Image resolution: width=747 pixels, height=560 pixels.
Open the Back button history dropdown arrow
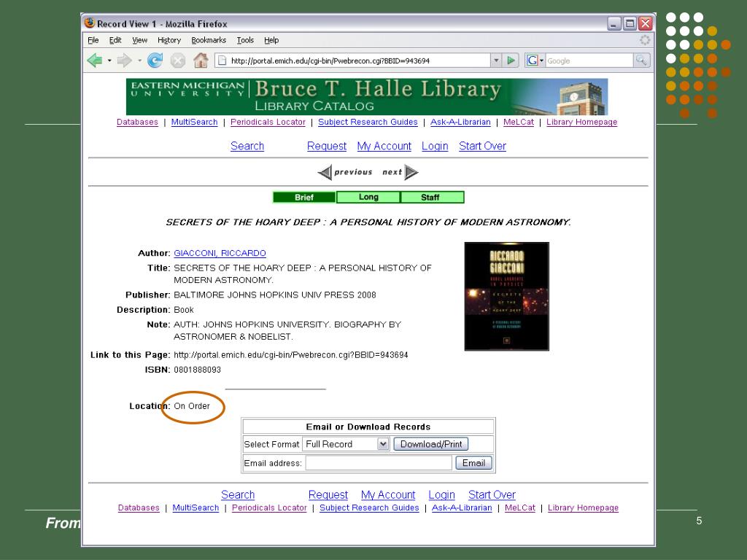(109, 61)
